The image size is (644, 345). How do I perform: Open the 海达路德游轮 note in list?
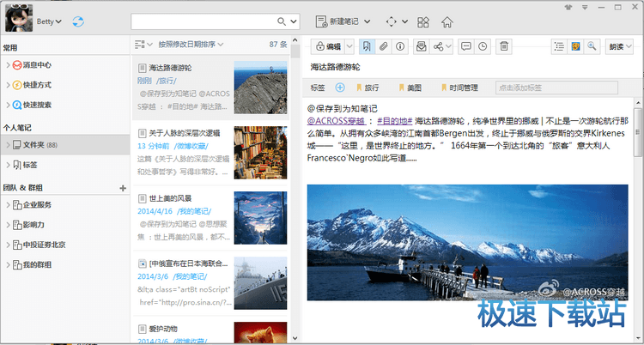coord(210,87)
